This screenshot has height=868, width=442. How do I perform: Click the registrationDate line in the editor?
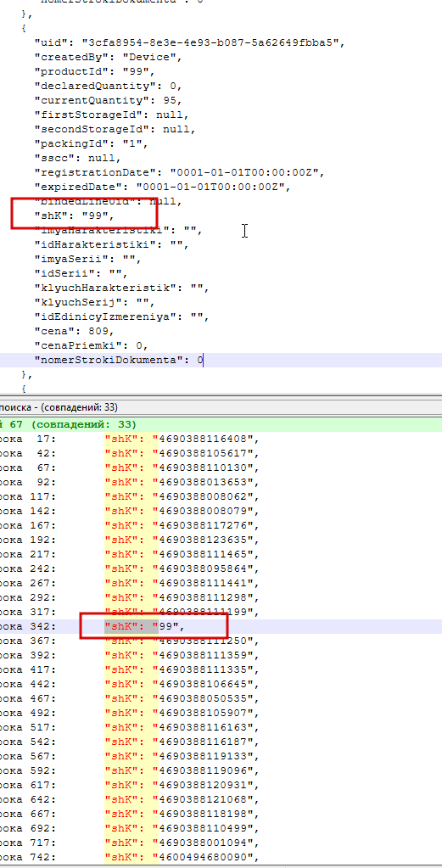point(179,172)
